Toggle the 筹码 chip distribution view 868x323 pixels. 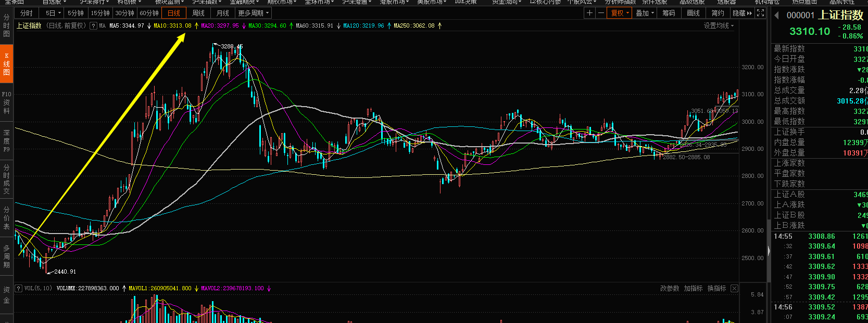coord(669,13)
